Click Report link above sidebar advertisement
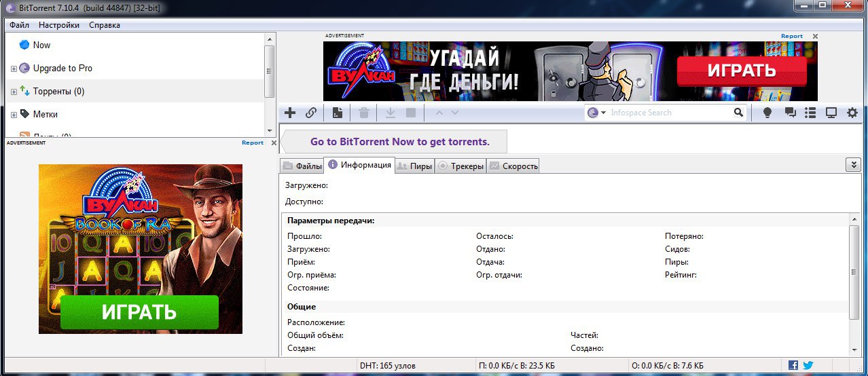Viewport: 868px width, 376px height. 253,143
